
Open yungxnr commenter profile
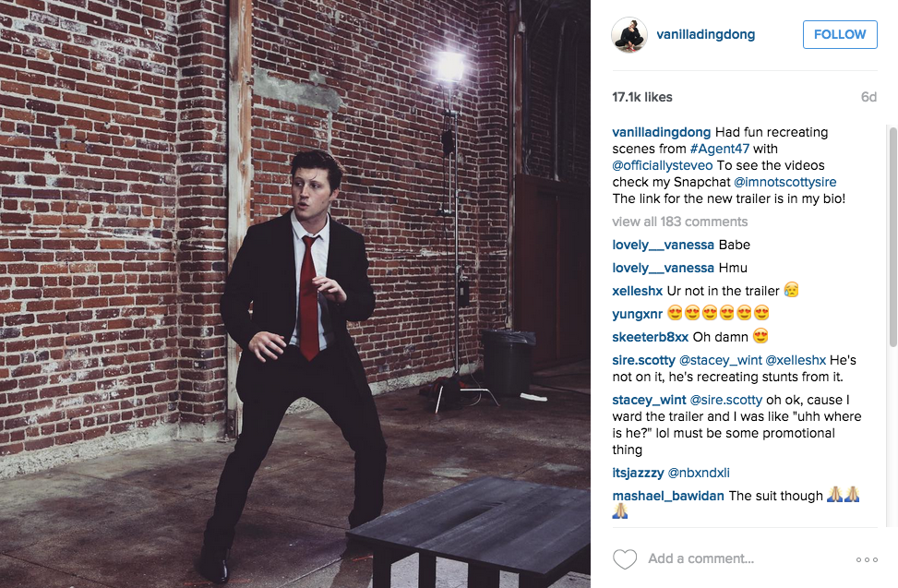(x=636, y=314)
